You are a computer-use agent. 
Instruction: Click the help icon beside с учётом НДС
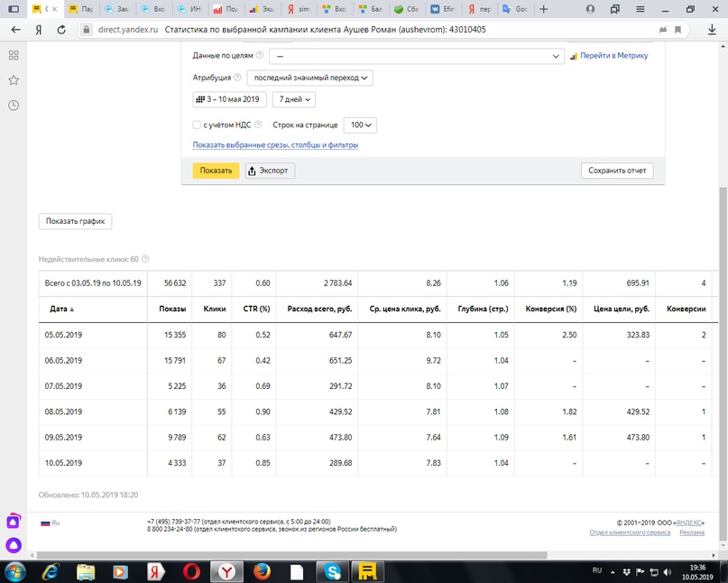coord(258,125)
